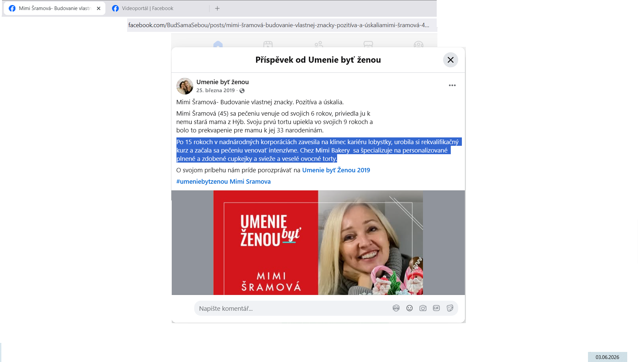Open a new browser tab
The height and width of the screenshot is (362, 644).
[x=217, y=8]
